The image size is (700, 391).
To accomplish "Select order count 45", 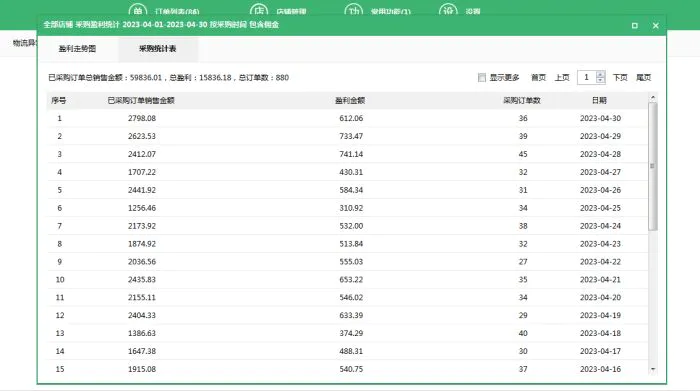I will [523, 154].
